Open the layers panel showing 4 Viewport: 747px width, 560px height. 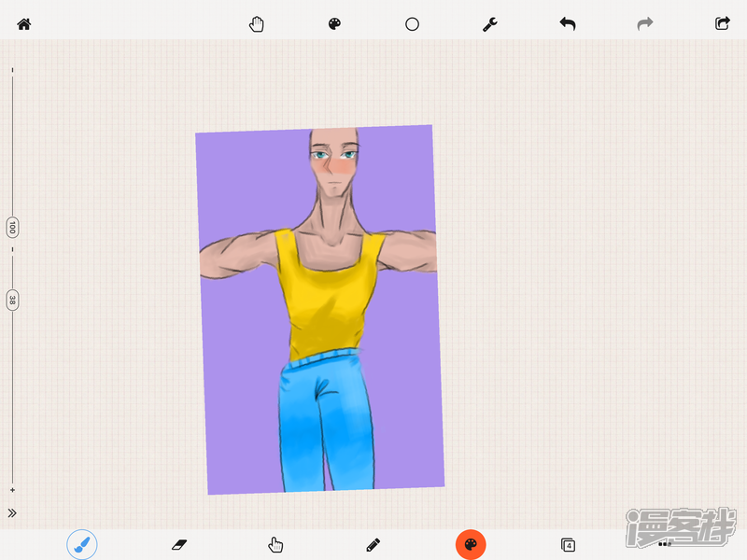tap(568, 544)
